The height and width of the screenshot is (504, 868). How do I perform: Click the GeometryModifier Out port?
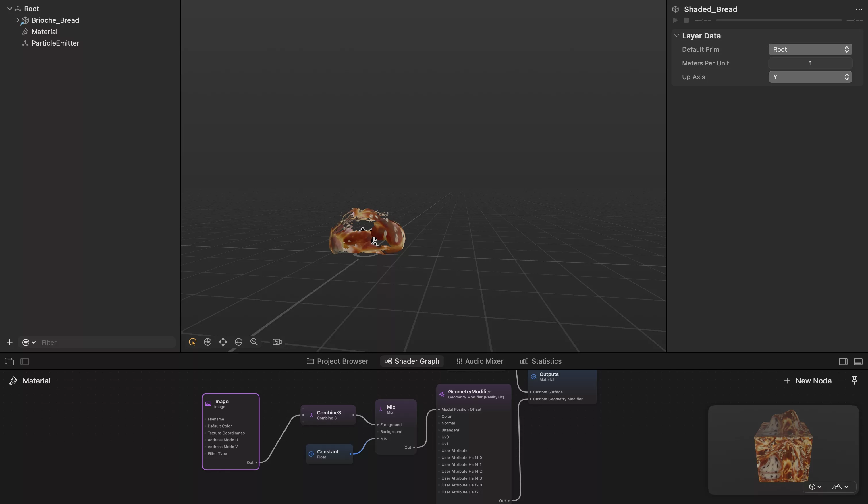(x=508, y=501)
